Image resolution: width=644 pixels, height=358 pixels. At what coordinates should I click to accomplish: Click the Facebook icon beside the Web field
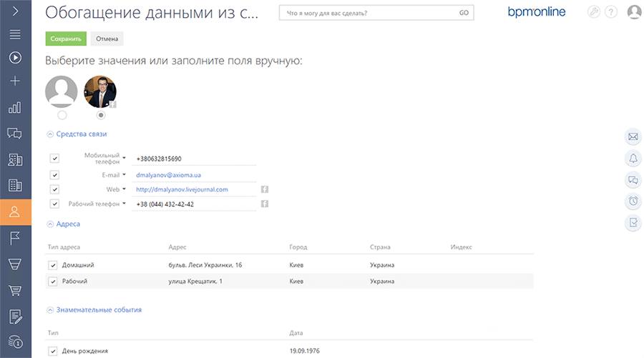(265, 189)
